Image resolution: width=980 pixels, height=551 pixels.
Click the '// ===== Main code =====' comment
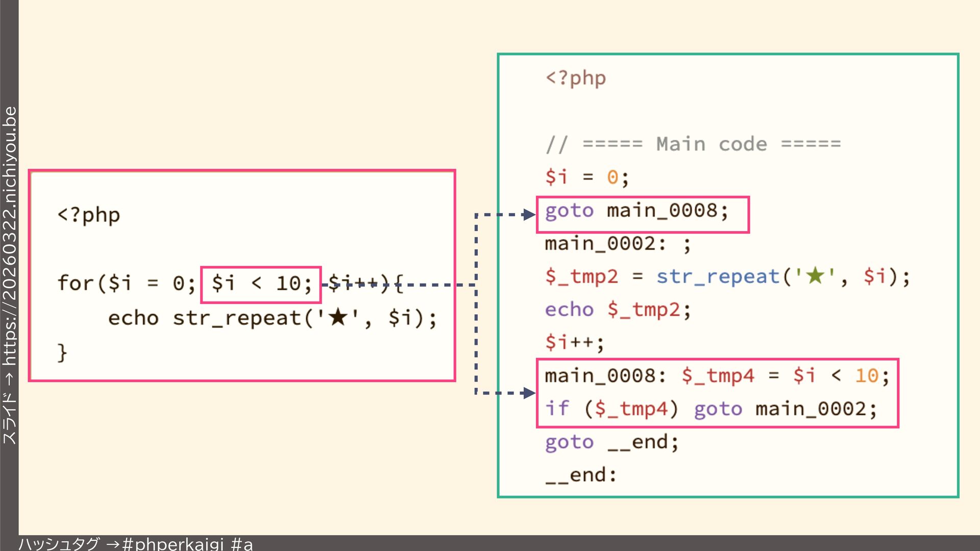pyautogui.click(x=693, y=144)
